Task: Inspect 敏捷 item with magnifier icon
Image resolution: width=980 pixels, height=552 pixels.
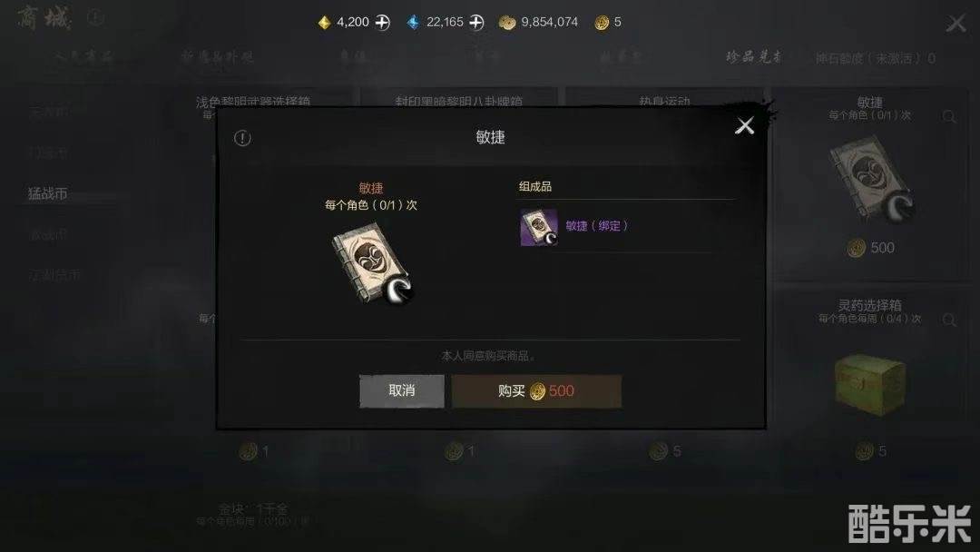Action: coord(949,116)
